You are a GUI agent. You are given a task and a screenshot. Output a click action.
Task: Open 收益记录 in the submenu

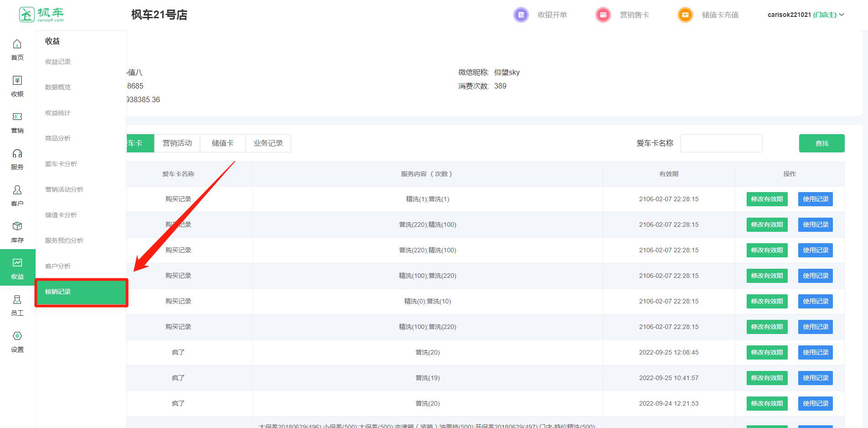[x=58, y=62]
